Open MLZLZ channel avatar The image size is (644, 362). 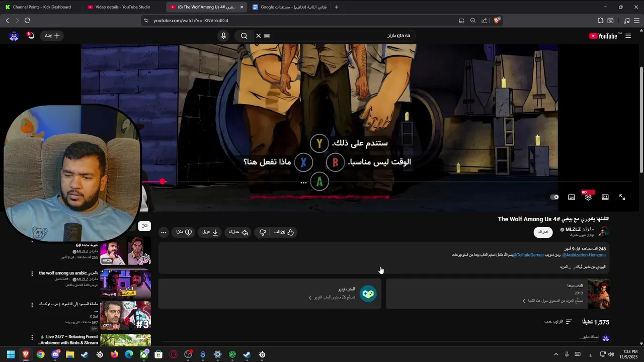pos(603,232)
